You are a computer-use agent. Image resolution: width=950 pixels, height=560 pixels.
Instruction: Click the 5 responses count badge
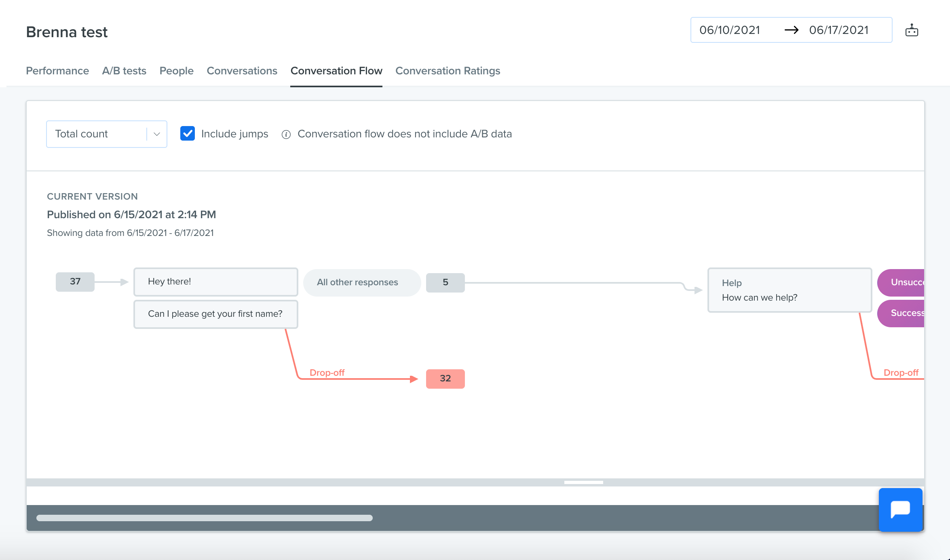click(x=445, y=282)
